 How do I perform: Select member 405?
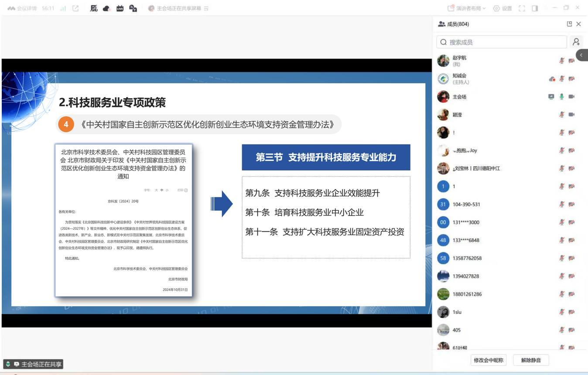pyautogui.click(x=509, y=330)
